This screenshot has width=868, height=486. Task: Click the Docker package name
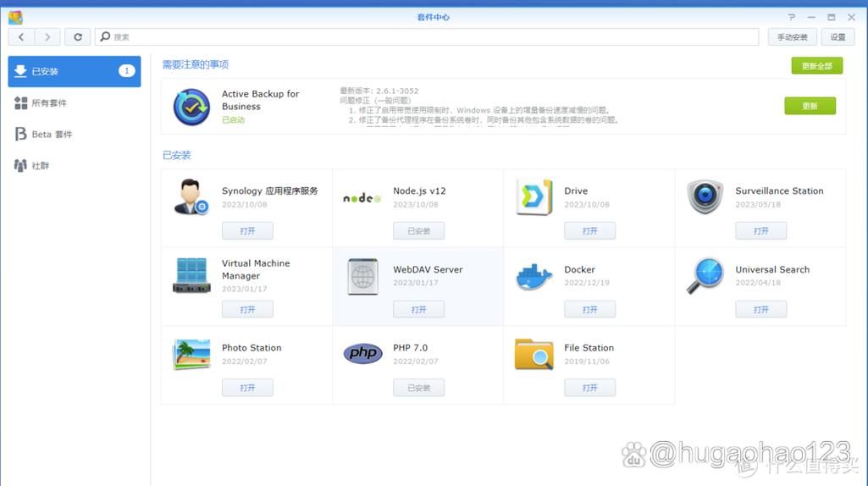pos(579,269)
